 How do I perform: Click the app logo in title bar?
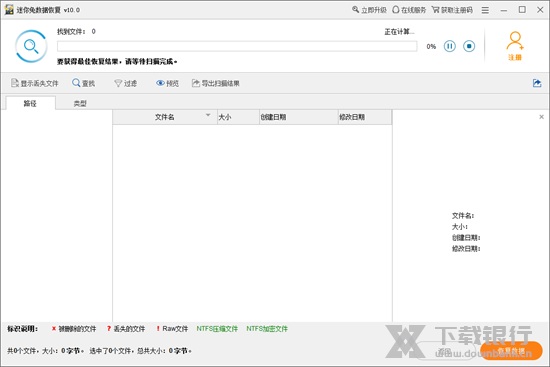click(x=9, y=9)
